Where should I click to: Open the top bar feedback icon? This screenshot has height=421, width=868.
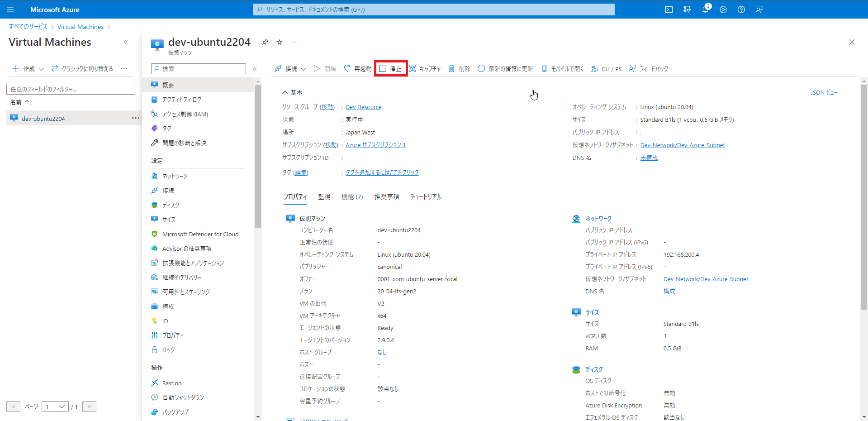tap(759, 10)
